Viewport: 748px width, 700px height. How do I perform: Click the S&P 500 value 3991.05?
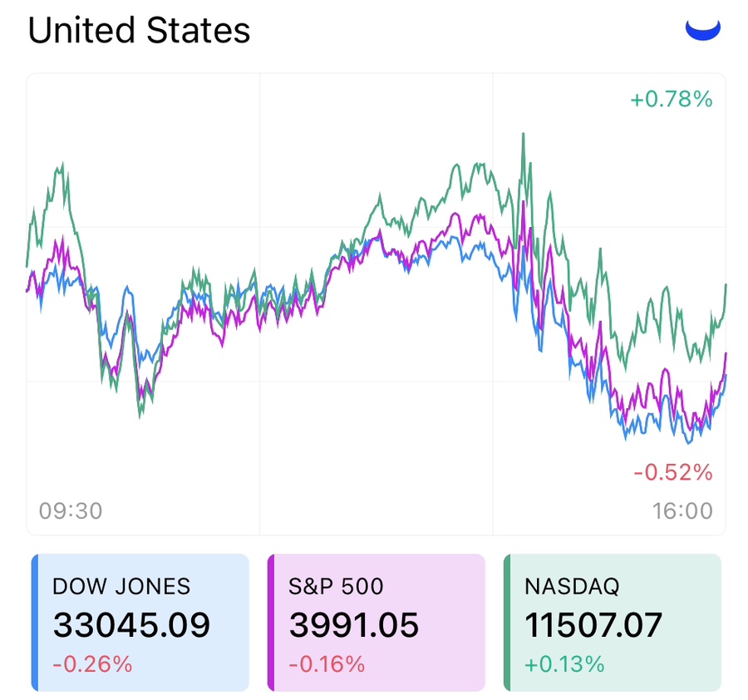[x=354, y=625]
